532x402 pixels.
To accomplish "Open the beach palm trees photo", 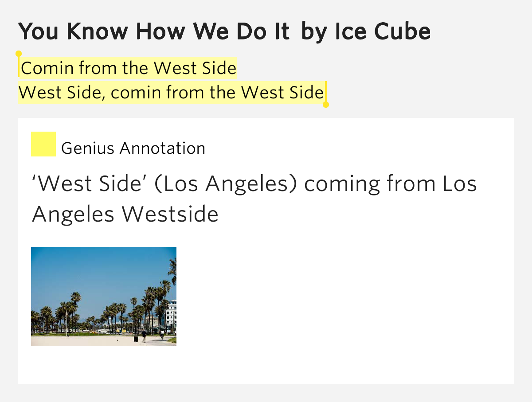I will (104, 296).
